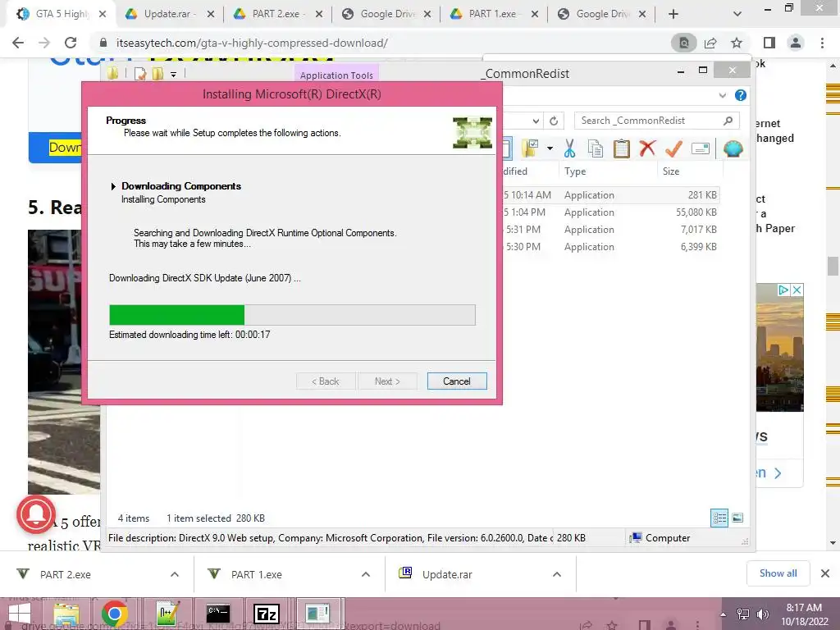Open quick access toolbar customize dropdown
This screenshot has height=630, width=840.
pos(174,75)
